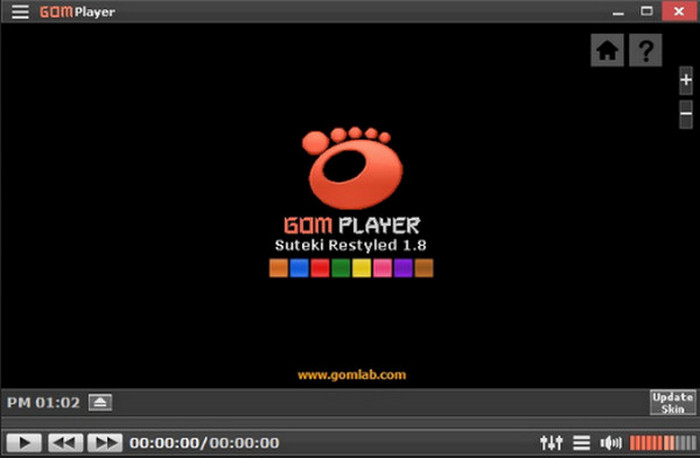This screenshot has height=458, width=700.
Task: Mute audio with the speaker icon
Action: tap(611, 443)
